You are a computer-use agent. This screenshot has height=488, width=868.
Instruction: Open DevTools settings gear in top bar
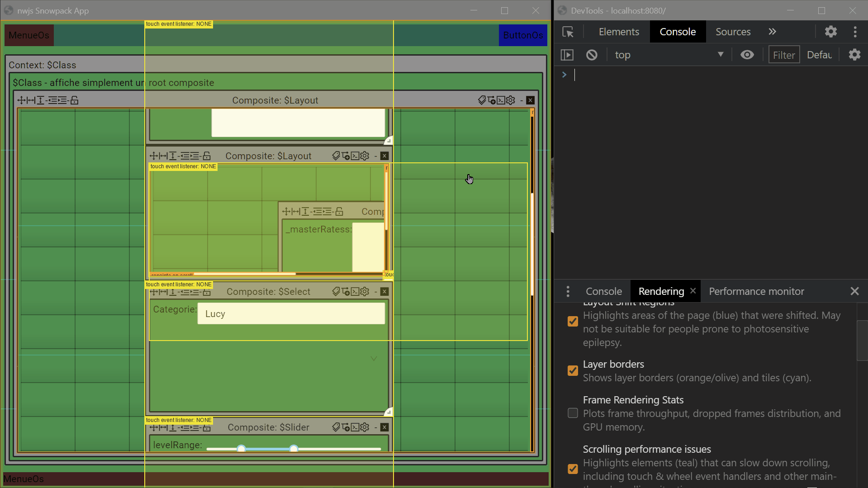tap(831, 32)
